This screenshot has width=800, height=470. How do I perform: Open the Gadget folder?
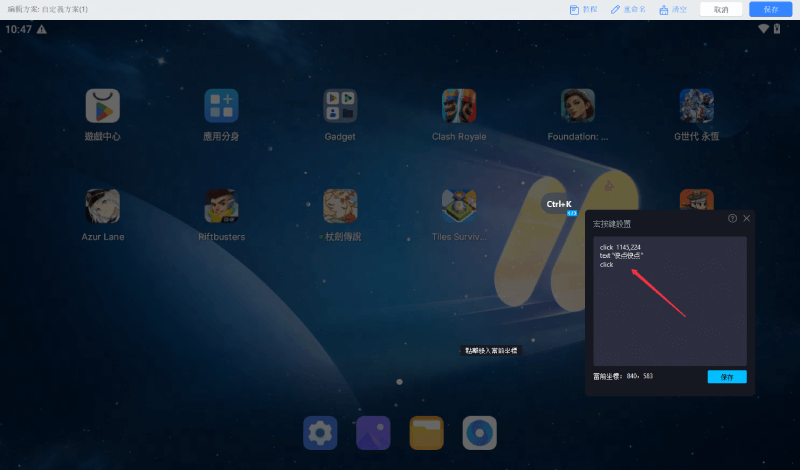(340, 106)
